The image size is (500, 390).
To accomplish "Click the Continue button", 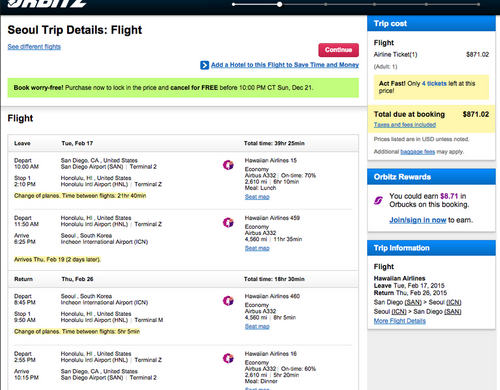I will pyautogui.click(x=338, y=50).
